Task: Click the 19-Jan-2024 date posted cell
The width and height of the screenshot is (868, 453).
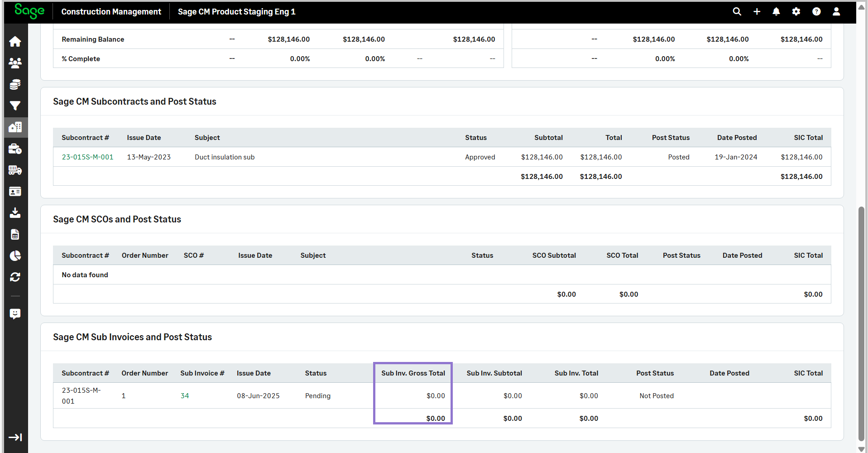Action: [x=736, y=157]
